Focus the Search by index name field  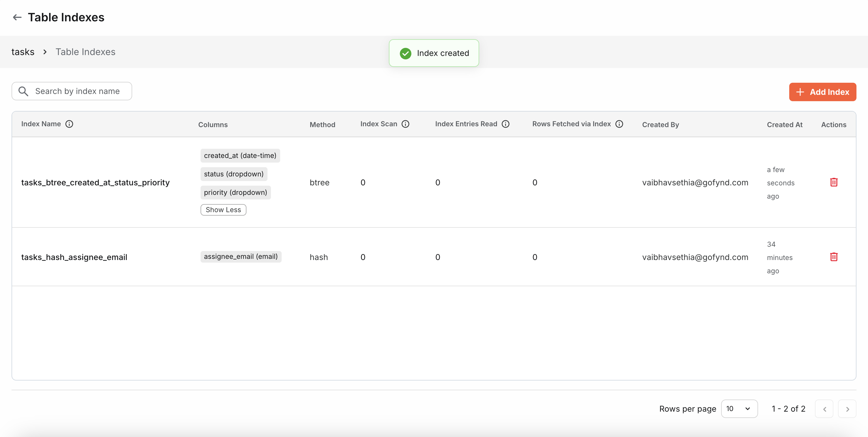(x=78, y=91)
